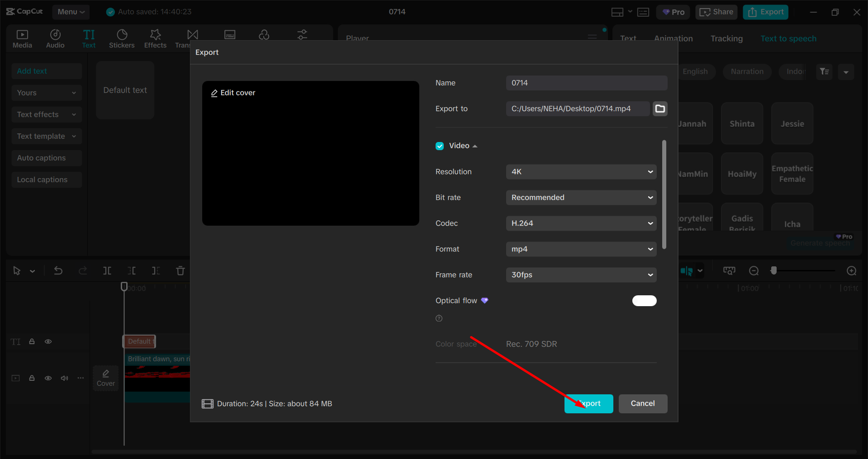868x459 pixels.
Task: Open the Format dropdown showing mp4
Action: click(581, 249)
